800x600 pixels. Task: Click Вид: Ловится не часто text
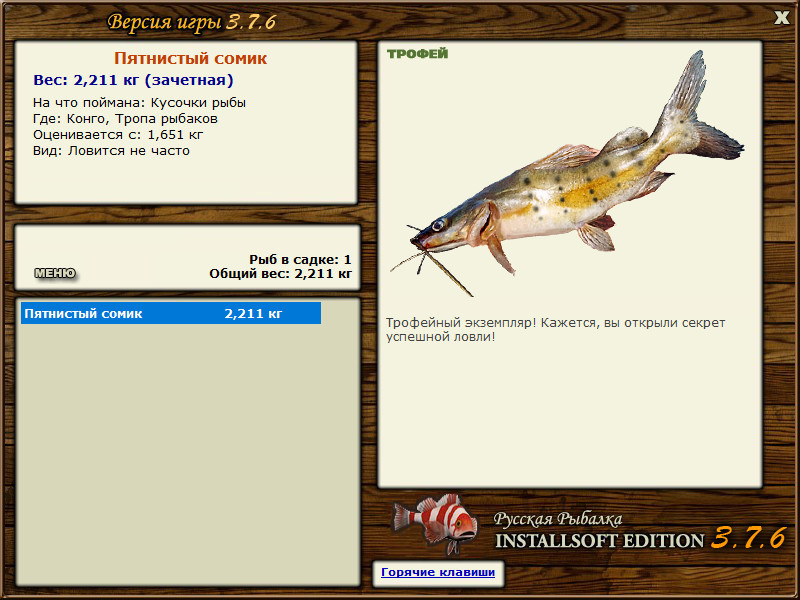coord(111,151)
